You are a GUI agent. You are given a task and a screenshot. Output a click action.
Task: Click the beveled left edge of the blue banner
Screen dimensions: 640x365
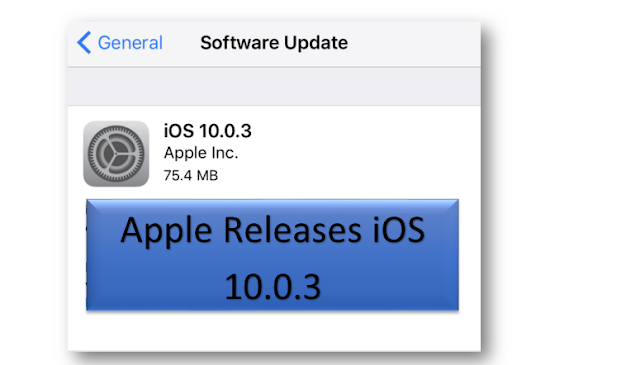point(93,255)
